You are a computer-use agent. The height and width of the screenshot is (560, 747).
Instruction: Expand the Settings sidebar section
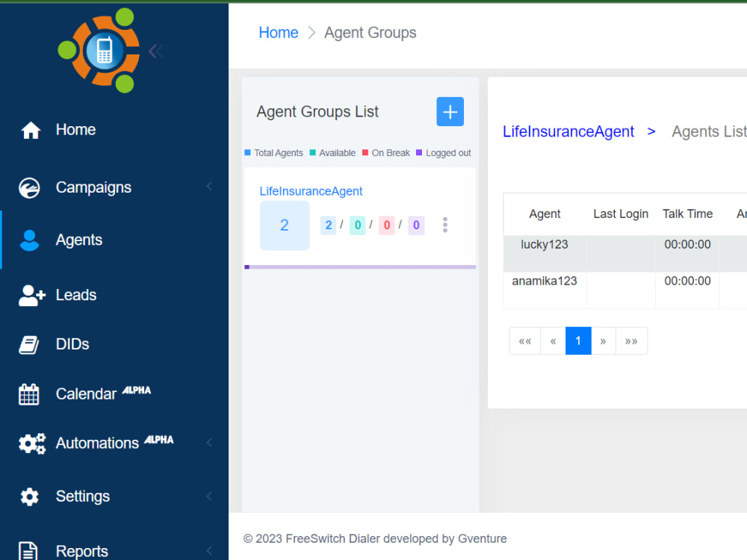[209, 496]
